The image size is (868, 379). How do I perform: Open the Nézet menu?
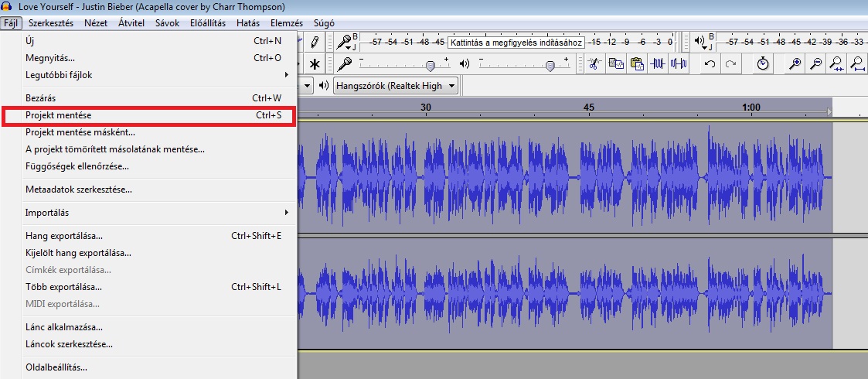click(x=96, y=23)
